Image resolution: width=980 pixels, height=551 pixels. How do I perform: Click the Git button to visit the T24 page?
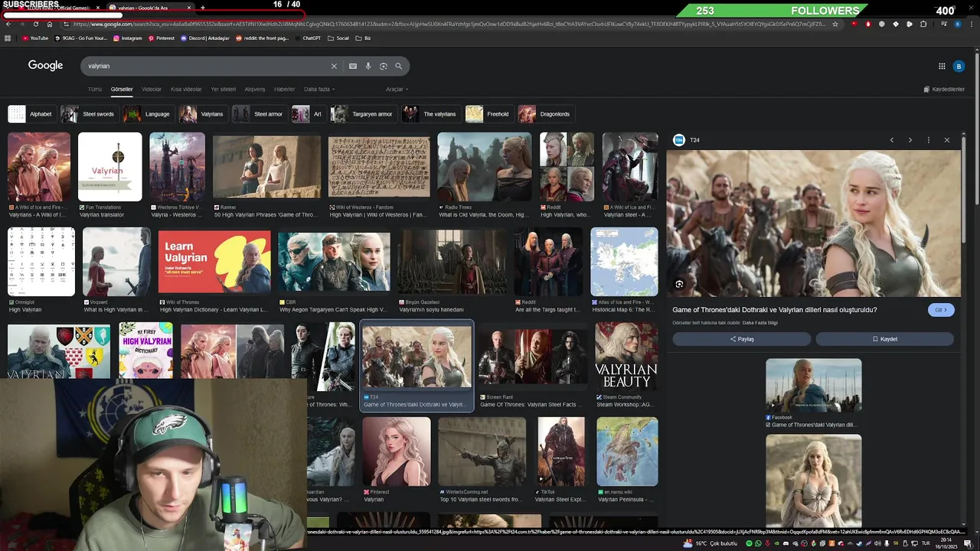click(x=941, y=310)
